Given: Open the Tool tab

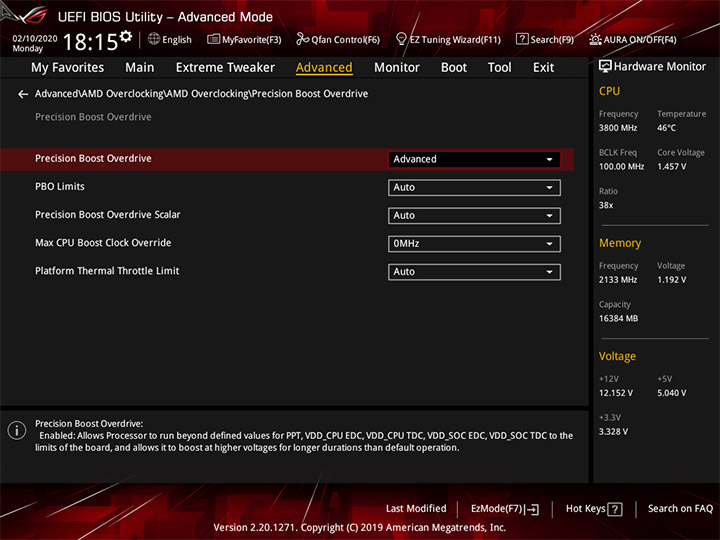Looking at the screenshot, I should 499,68.
